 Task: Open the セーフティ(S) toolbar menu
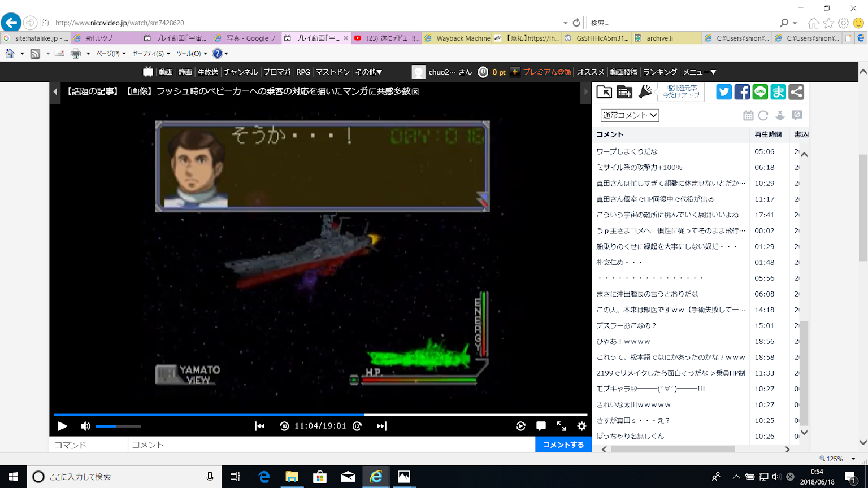coord(151,54)
